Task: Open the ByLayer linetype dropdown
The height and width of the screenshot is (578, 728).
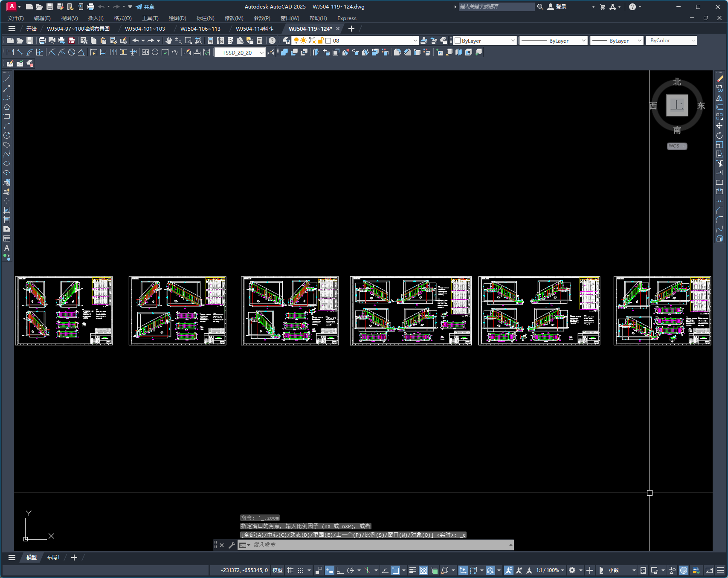Action: pyautogui.click(x=583, y=41)
